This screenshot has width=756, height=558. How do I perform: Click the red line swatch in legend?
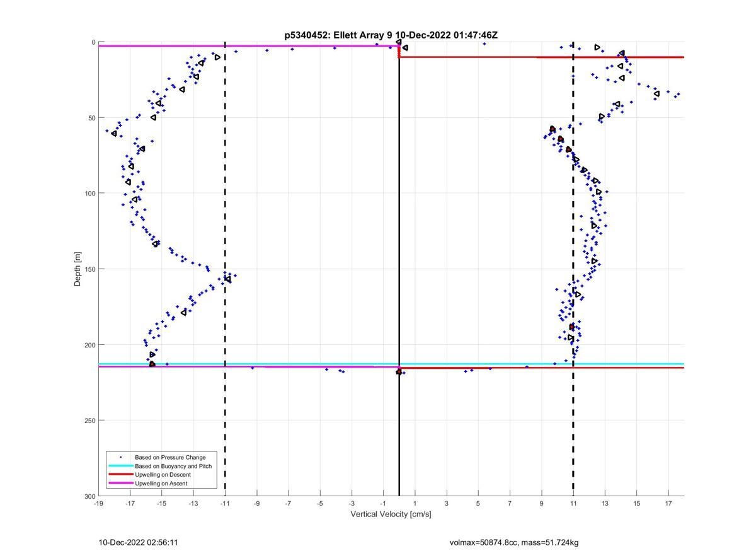coord(121,475)
